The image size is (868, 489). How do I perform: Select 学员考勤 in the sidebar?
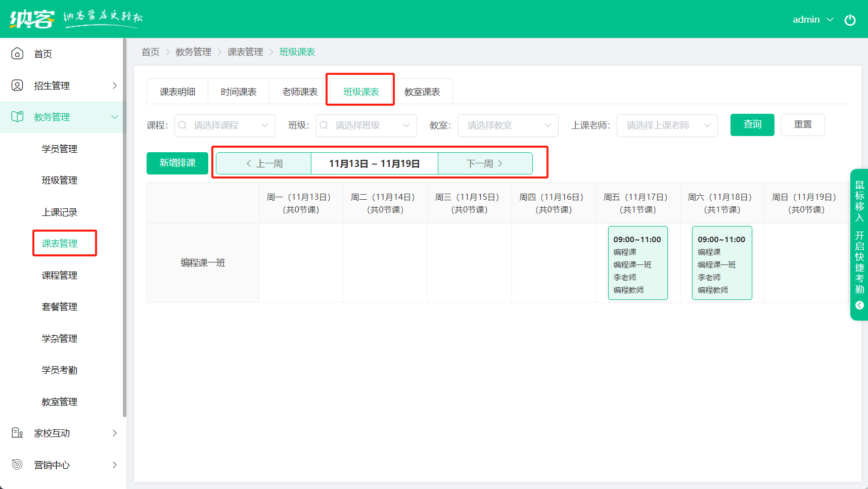tap(60, 370)
